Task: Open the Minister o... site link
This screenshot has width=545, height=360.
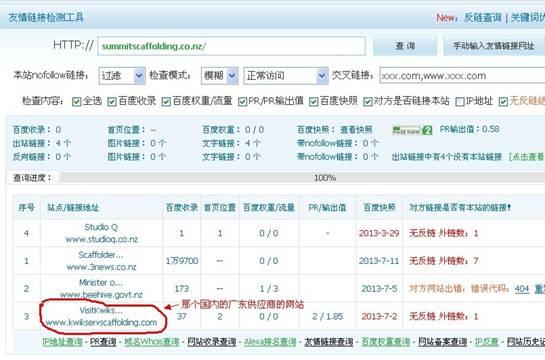Action: tap(101, 283)
